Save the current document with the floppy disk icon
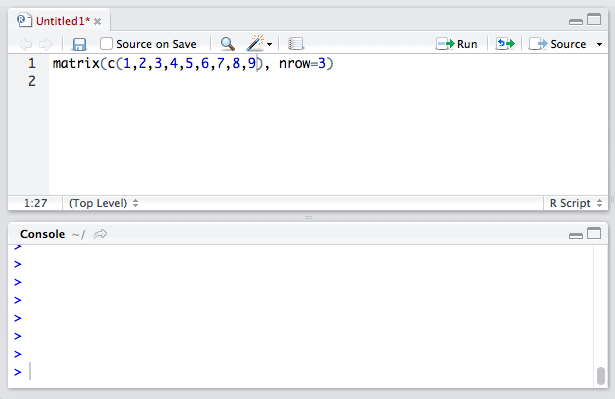The width and height of the screenshot is (615, 399). [79, 44]
